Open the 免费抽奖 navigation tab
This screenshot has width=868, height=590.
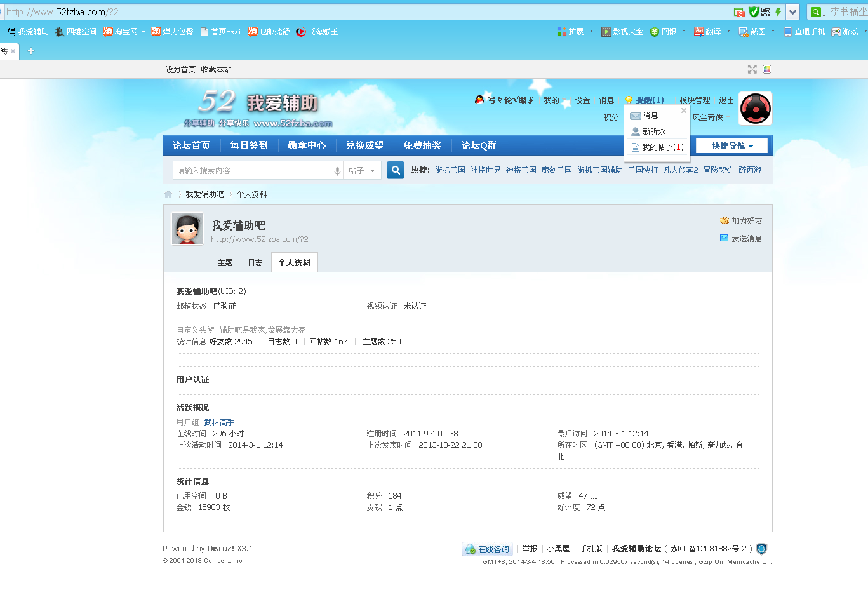pyautogui.click(x=422, y=145)
